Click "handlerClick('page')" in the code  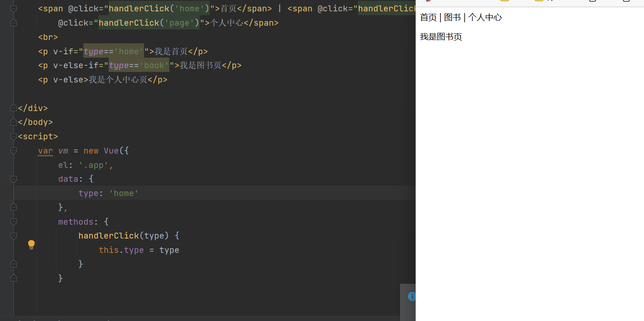[x=149, y=23]
